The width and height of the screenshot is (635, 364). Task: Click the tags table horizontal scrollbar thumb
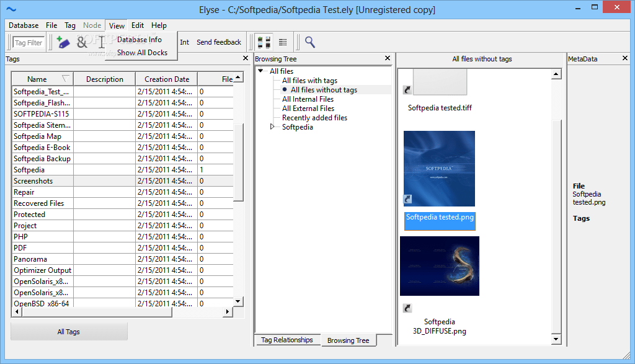(96, 312)
